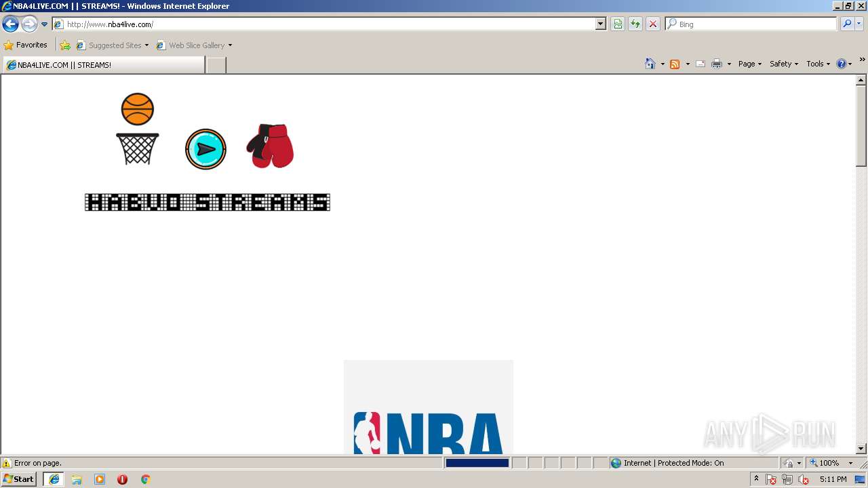Click Add to Favorites Bar icon
Viewport: 868px width, 488px height.
coord(65,45)
